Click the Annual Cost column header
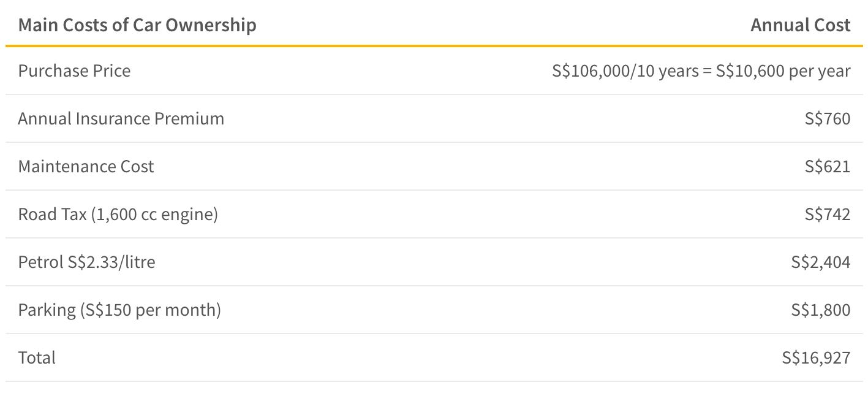This screenshot has height=393, width=868. point(801,25)
